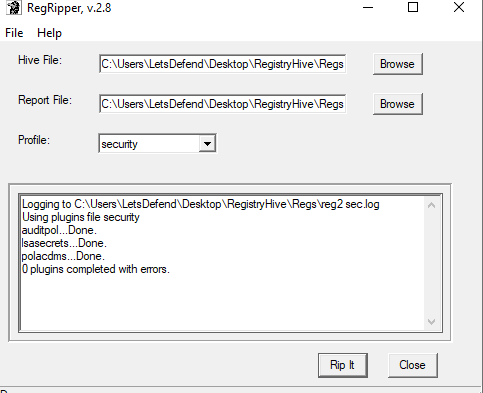Screen dimensions: 483x393
Task: Expand the Profile dropdown arrow
Action: tap(207, 144)
